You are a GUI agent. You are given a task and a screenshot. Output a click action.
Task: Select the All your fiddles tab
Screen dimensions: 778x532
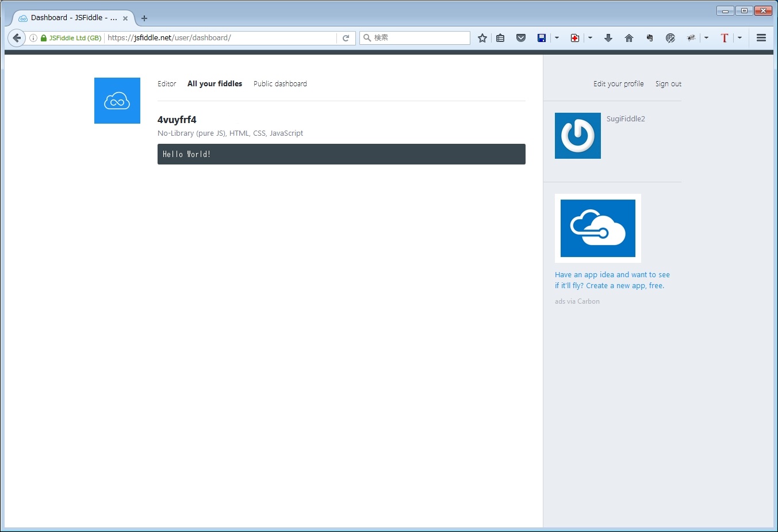pos(214,84)
